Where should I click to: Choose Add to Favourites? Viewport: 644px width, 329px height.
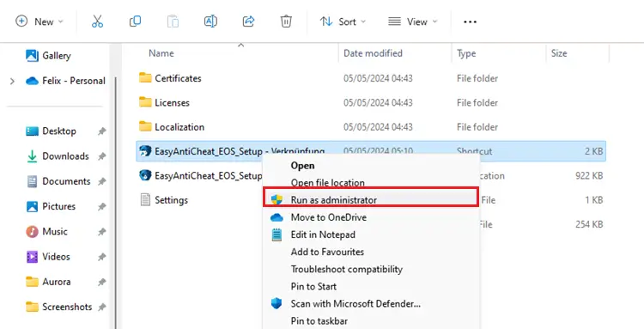tap(327, 252)
